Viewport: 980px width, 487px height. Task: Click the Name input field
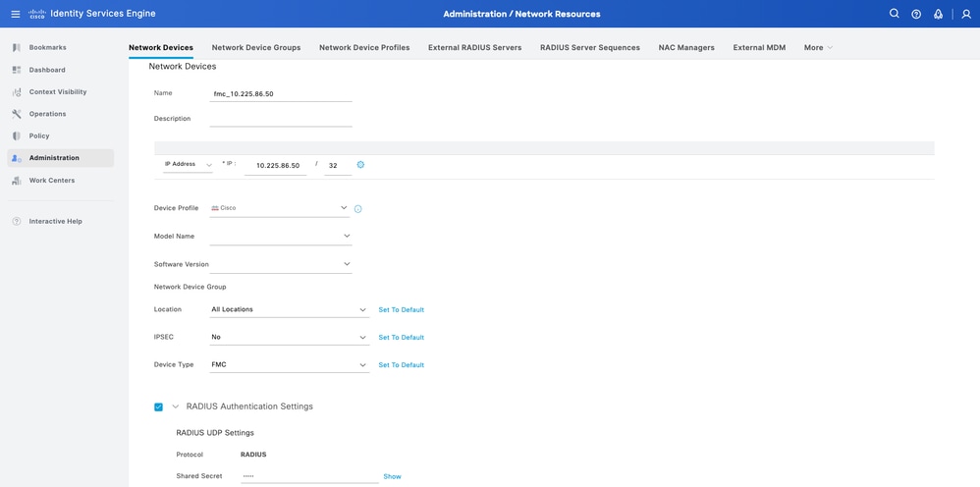coord(281,94)
